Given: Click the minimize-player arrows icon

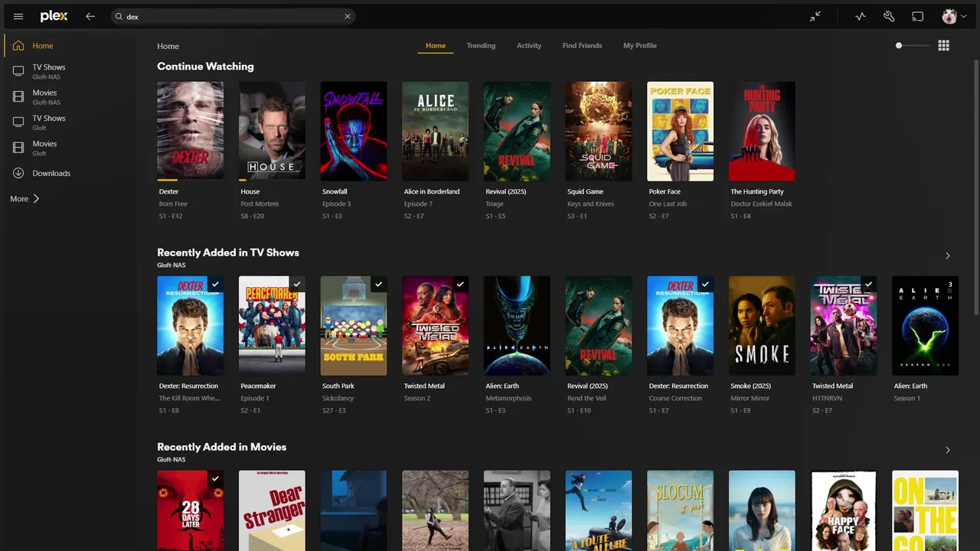Looking at the screenshot, I should (x=815, y=16).
